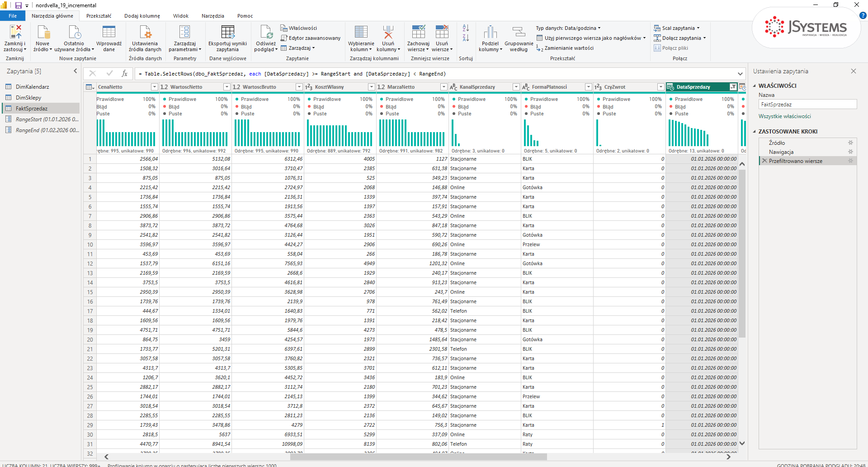Viewport: 868px width, 467px height.
Task: Open DataSprzedazy active filter button
Action: 733,87
